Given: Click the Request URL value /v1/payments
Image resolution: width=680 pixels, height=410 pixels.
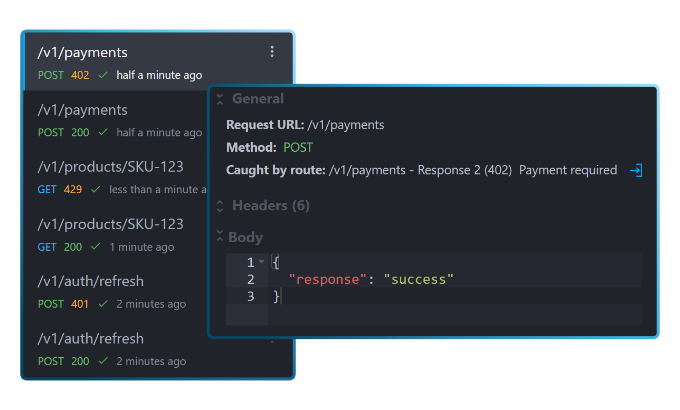Looking at the screenshot, I should click(x=346, y=125).
